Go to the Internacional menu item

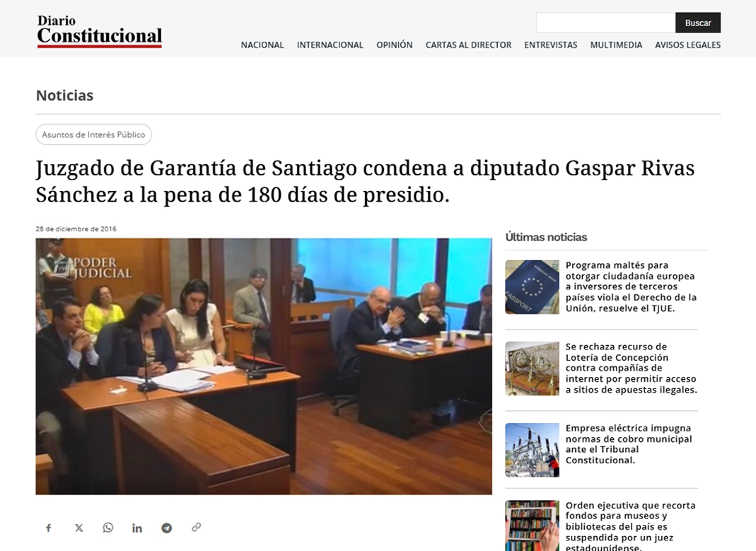pos(330,45)
